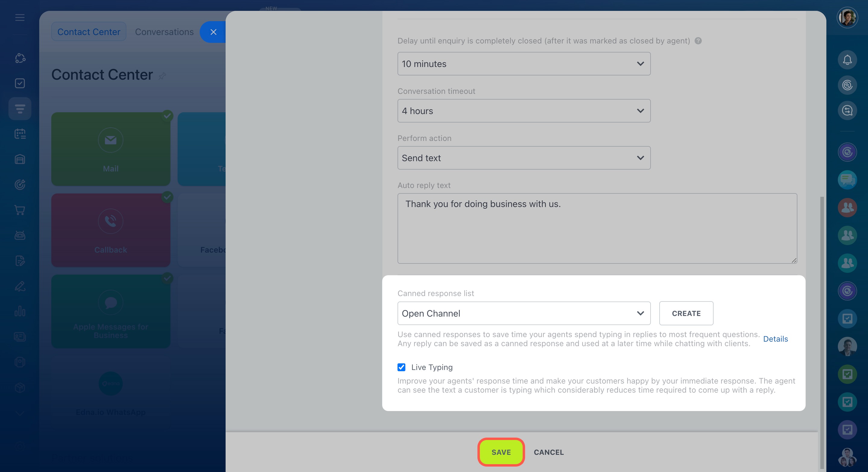This screenshot has width=868, height=472.
Task: Open the Details link for canned responses
Action: coord(775,339)
